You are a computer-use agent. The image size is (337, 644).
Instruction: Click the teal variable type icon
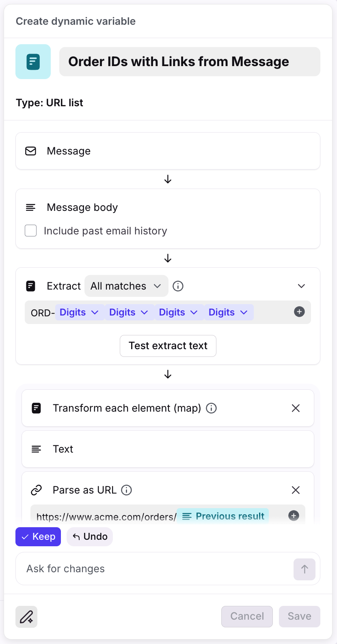point(33,62)
